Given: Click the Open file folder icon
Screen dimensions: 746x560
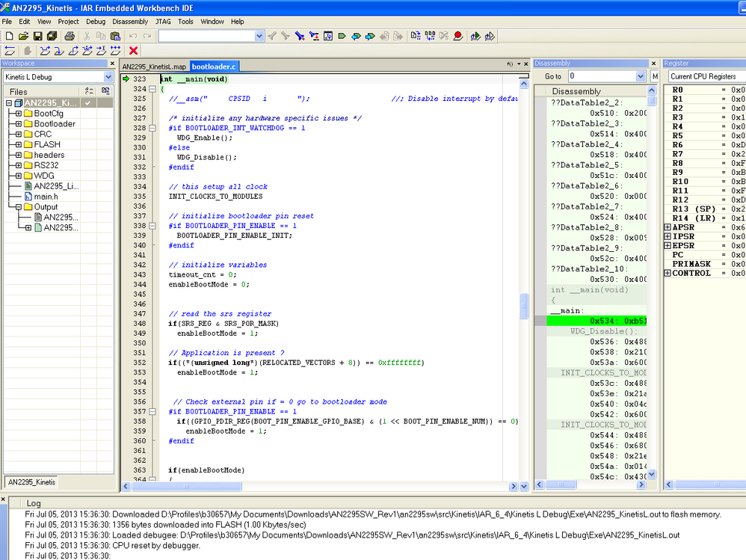Looking at the screenshot, I should [x=23, y=36].
